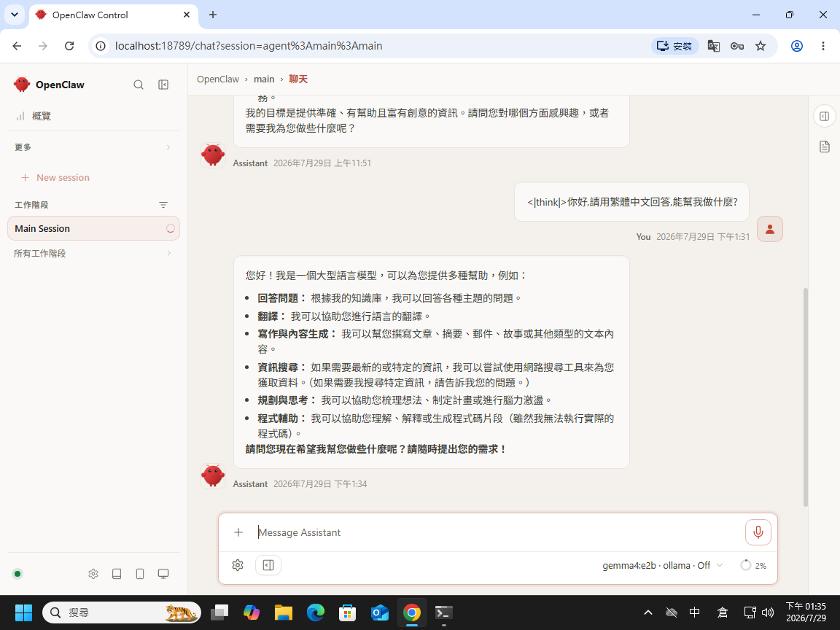This screenshot has width=840, height=630.
Task: Collapse the left sidebar panel icon
Action: 163,85
